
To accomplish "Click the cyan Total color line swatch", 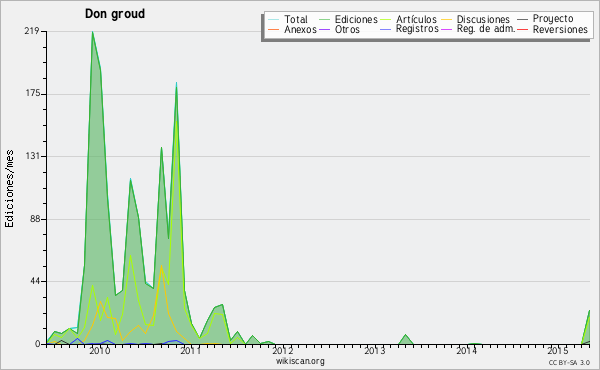I will tap(274, 19).
